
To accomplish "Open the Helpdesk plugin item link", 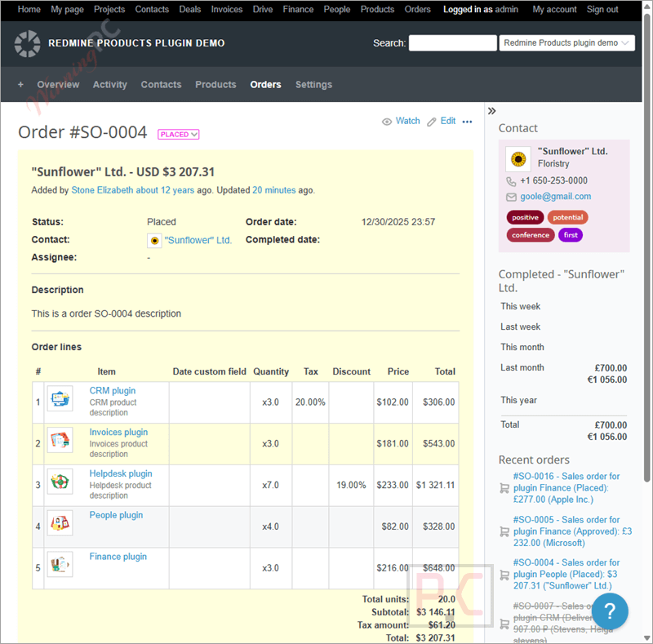I will coord(121,473).
